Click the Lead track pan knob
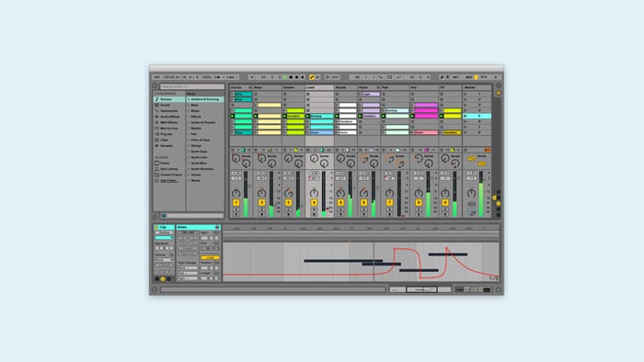 click(315, 193)
